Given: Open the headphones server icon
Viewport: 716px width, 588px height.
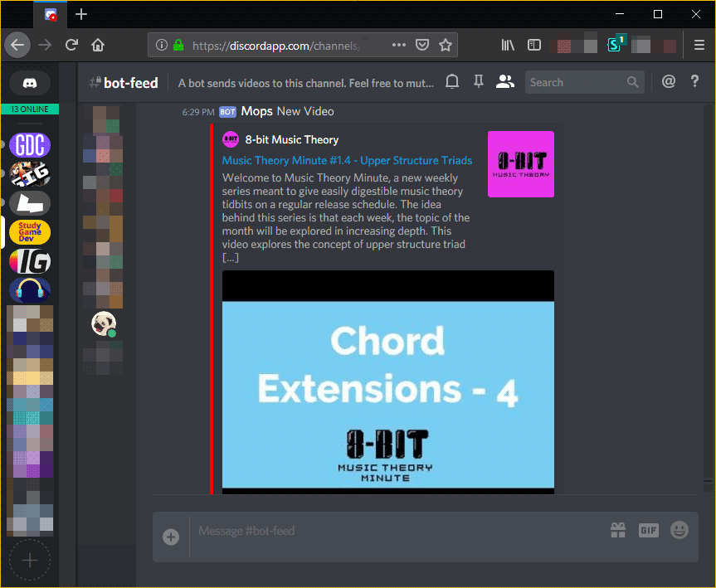Looking at the screenshot, I should [x=30, y=290].
